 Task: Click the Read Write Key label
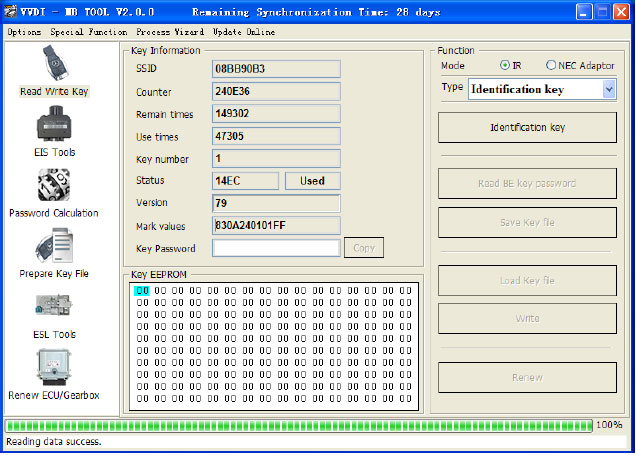point(54,92)
